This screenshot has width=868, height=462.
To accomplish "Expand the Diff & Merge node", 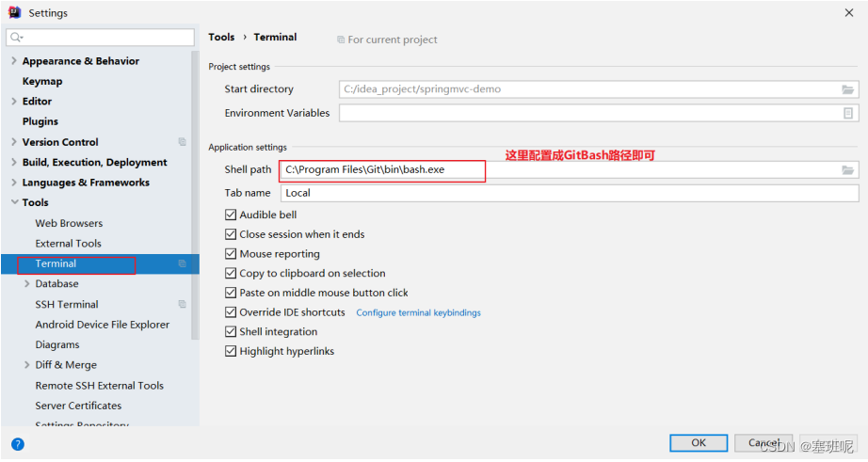I will [x=26, y=365].
